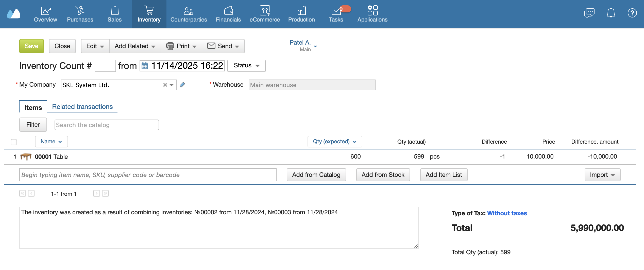Go to first page of items

tap(23, 194)
